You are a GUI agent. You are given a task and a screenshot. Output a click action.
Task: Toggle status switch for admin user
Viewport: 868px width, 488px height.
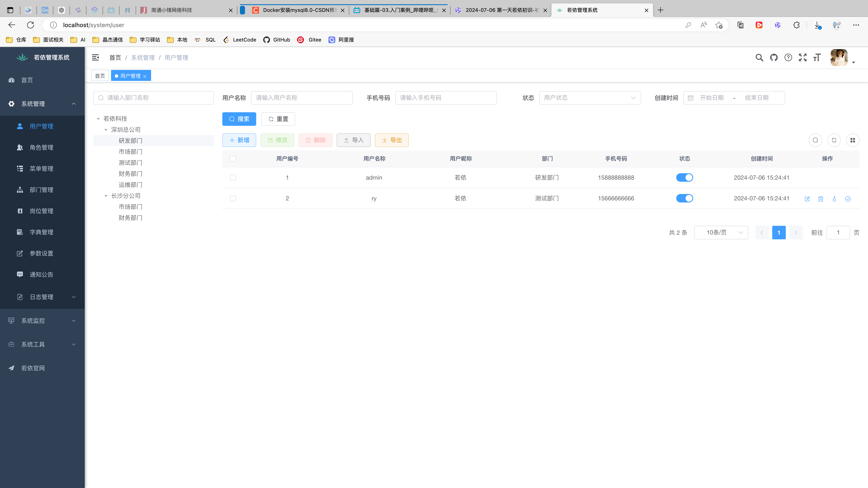684,177
